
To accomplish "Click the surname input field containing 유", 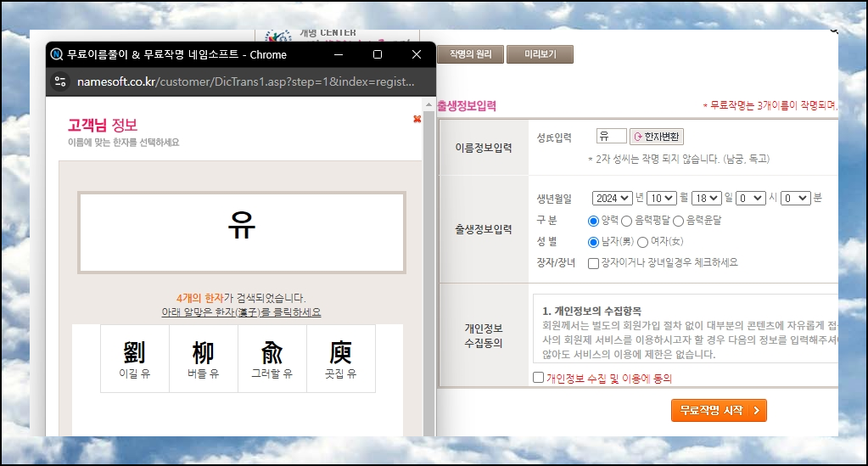I will [611, 136].
